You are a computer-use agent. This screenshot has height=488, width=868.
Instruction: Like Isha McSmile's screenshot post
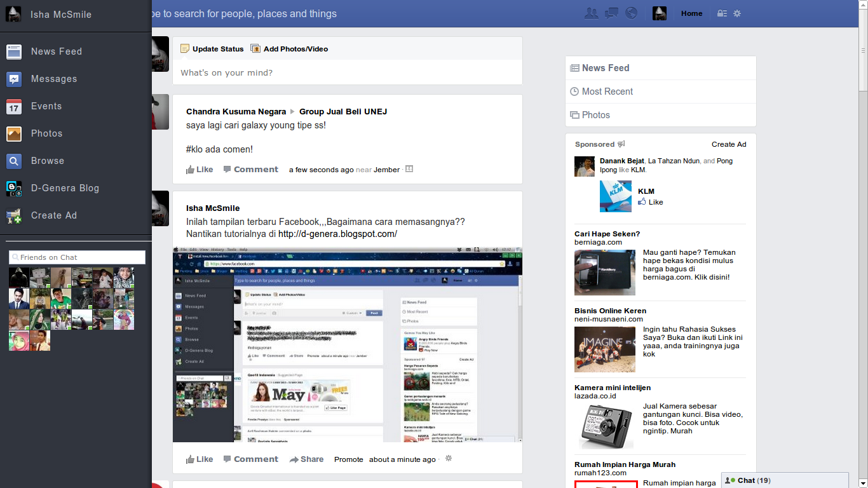(199, 459)
